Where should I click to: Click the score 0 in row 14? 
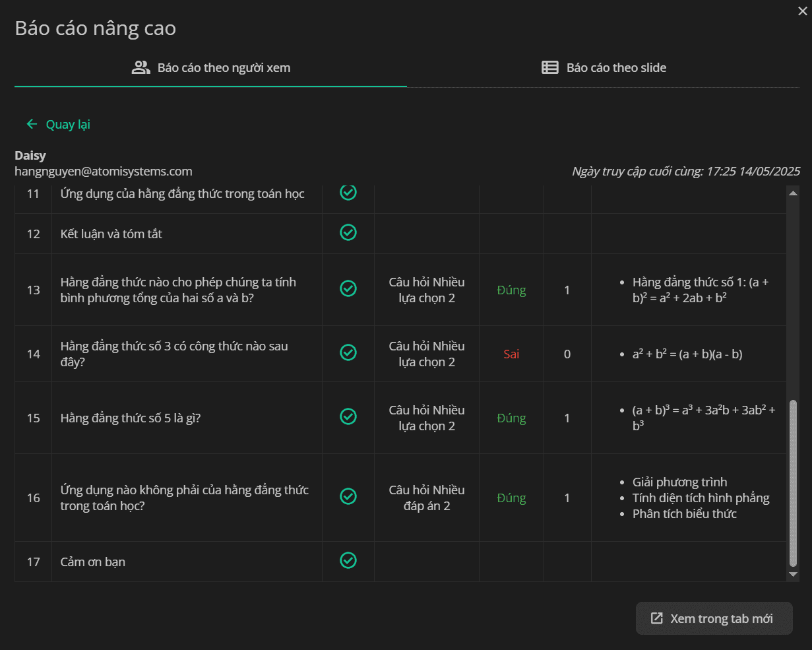(x=567, y=354)
